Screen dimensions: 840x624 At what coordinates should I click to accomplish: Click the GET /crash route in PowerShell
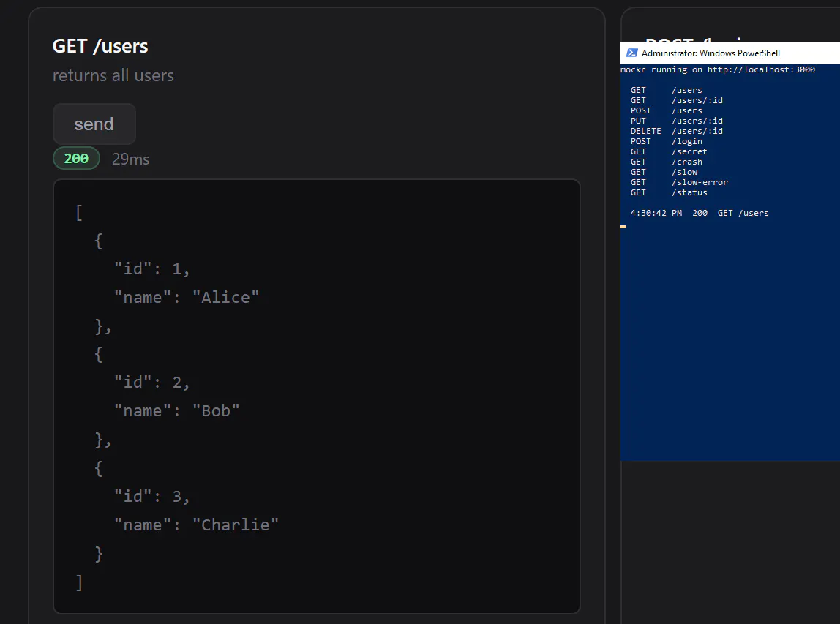pyautogui.click(x=667, y=162)
